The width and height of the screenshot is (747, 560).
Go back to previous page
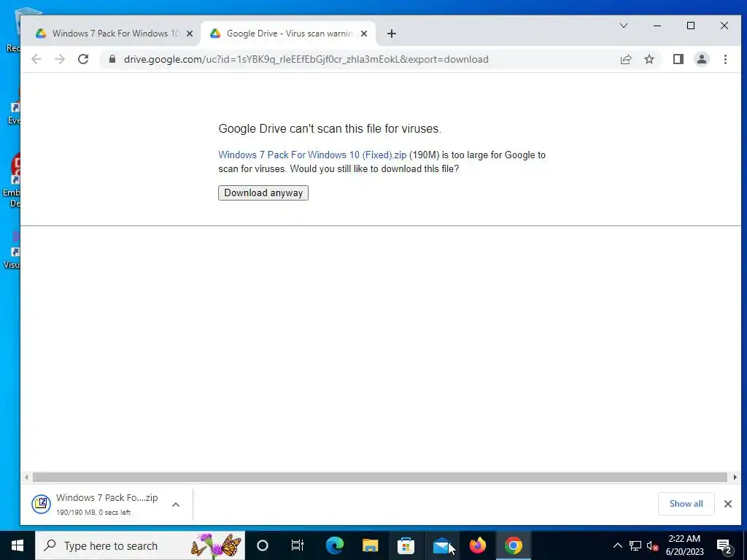[36, 59]
